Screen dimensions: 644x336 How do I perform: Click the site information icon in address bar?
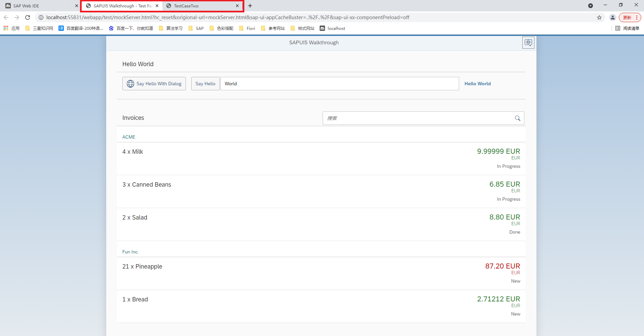tap(41, 17)
